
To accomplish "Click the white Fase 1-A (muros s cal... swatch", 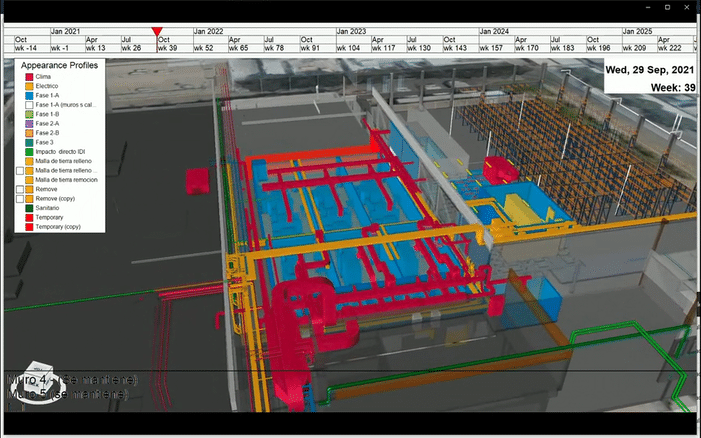I will coord(30,105).
